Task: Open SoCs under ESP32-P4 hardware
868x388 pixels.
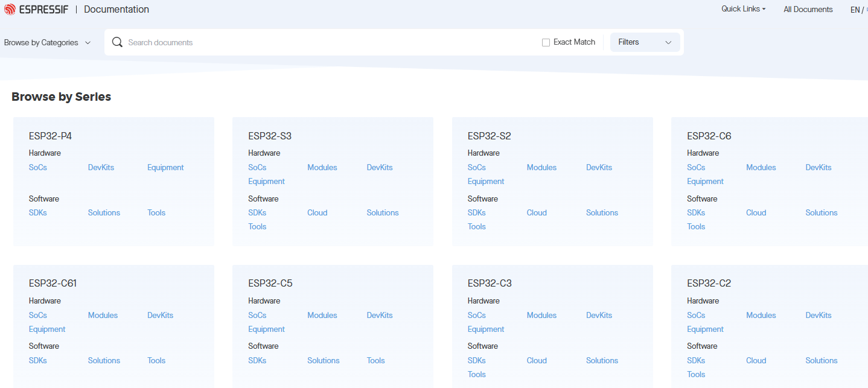Action: (37, 167)
